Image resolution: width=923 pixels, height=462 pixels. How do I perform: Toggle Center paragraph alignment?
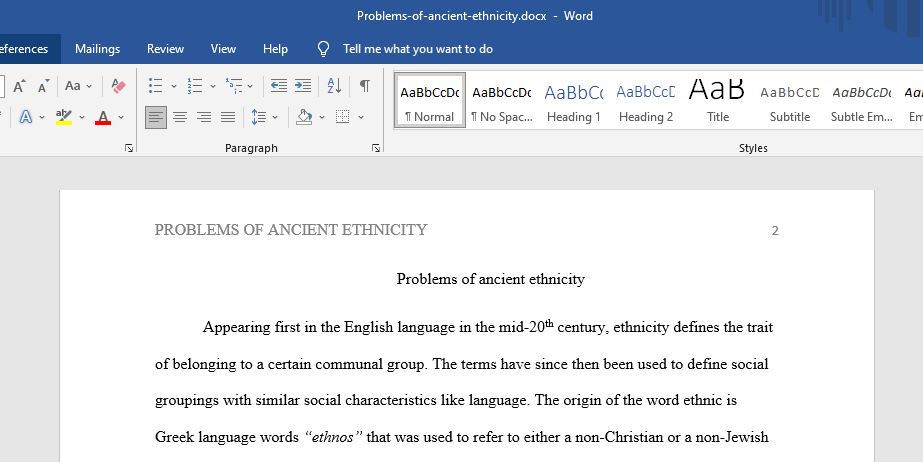pyautogui.click(x=180, y=117)
